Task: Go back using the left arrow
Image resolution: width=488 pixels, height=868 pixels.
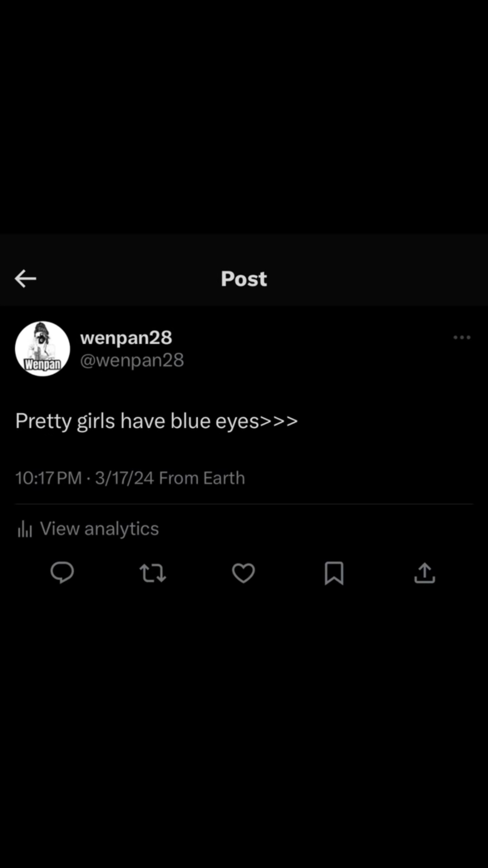Action: [x=25, y=279]
